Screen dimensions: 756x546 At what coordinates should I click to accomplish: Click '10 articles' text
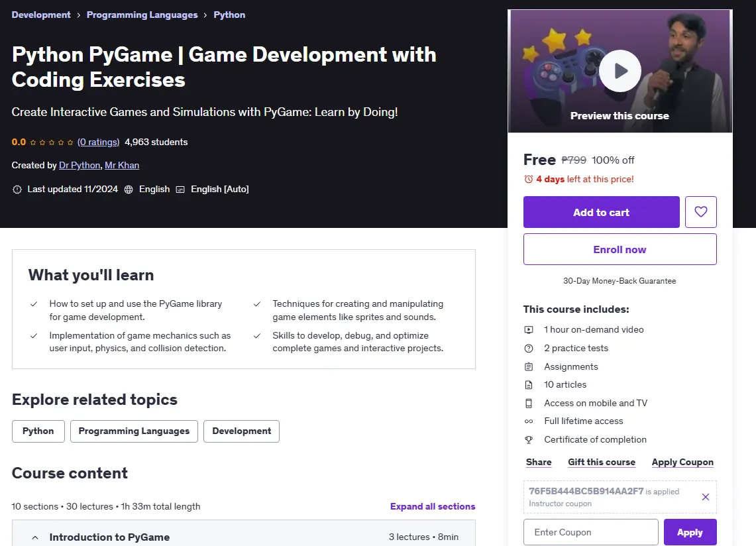click(x=566, y=385)
